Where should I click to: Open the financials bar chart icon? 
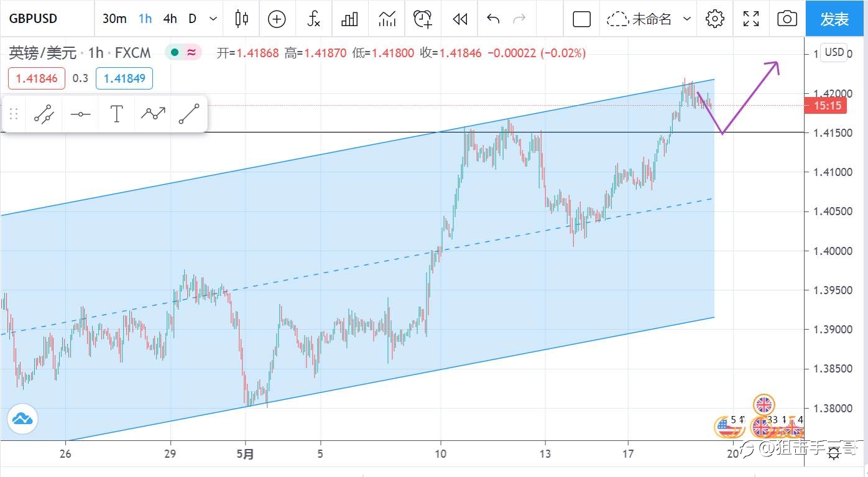click(349, 19)
